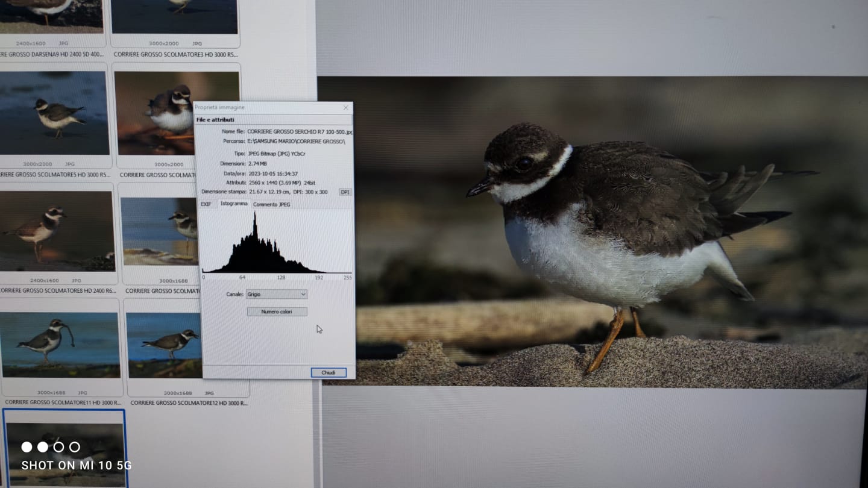Click the Proprietà immagine title bar
The image size is (868, 488).
(265, 108)
